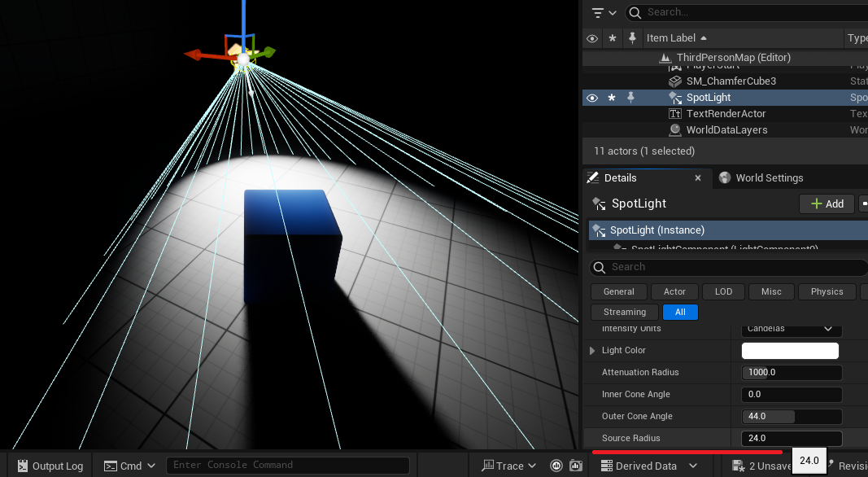This screenshot has height=477, width=868.
Task: Click the trace snapshot camera icon
Action: (576, 466)
